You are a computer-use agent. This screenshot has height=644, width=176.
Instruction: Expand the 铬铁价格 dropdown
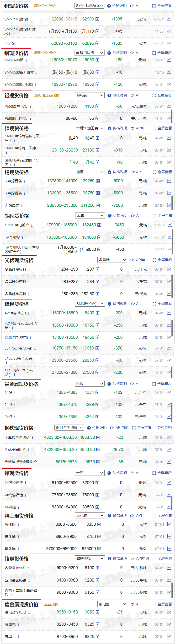click(90, 558)
